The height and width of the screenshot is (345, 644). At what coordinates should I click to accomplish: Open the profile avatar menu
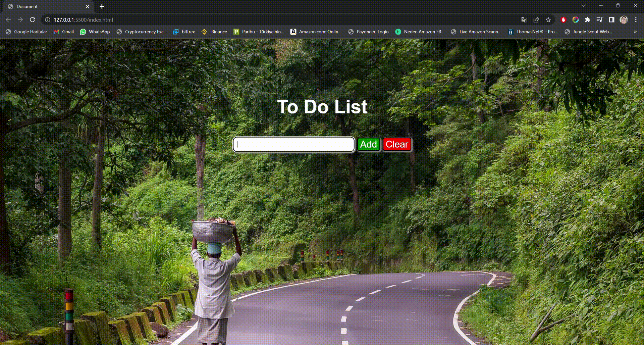click(624, 20)
